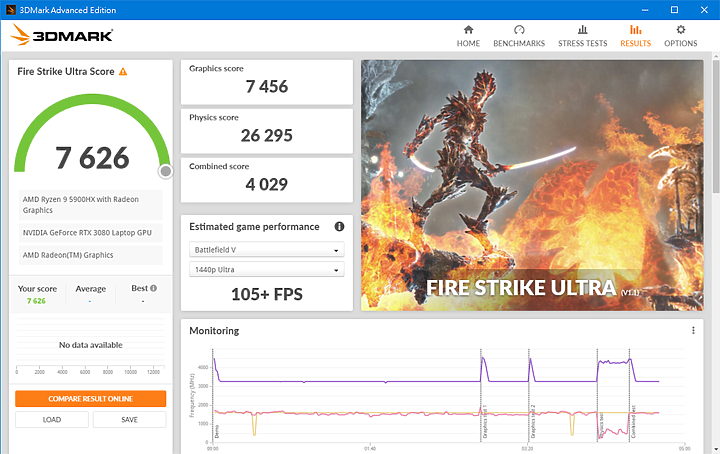This screenshot has height=454, width=720.
Task: Click the Graphics score value 7 456
Action: (267, 86)
